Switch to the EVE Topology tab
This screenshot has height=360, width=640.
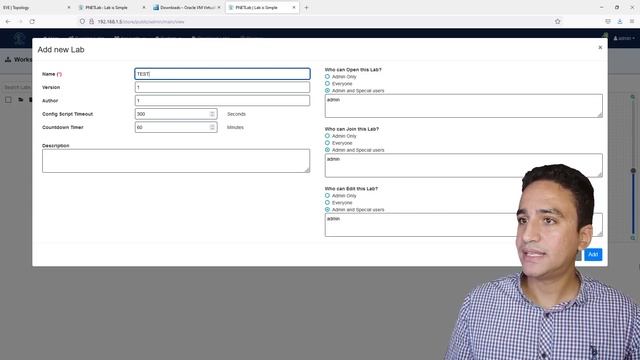tap(35, 7)
